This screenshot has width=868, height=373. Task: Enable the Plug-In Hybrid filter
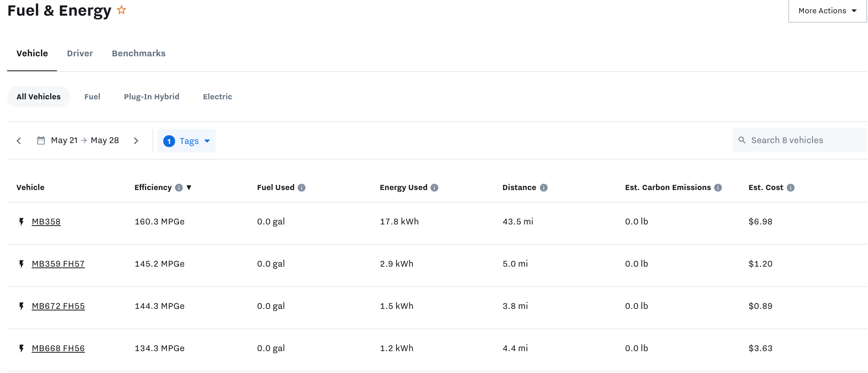(x=152, y=97)
